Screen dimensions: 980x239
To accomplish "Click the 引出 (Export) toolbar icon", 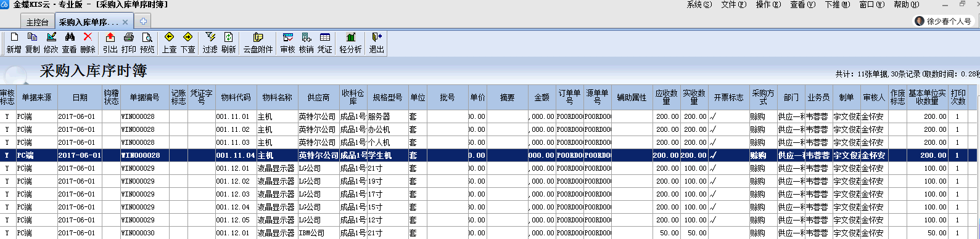I will click(x=110, y=43).
